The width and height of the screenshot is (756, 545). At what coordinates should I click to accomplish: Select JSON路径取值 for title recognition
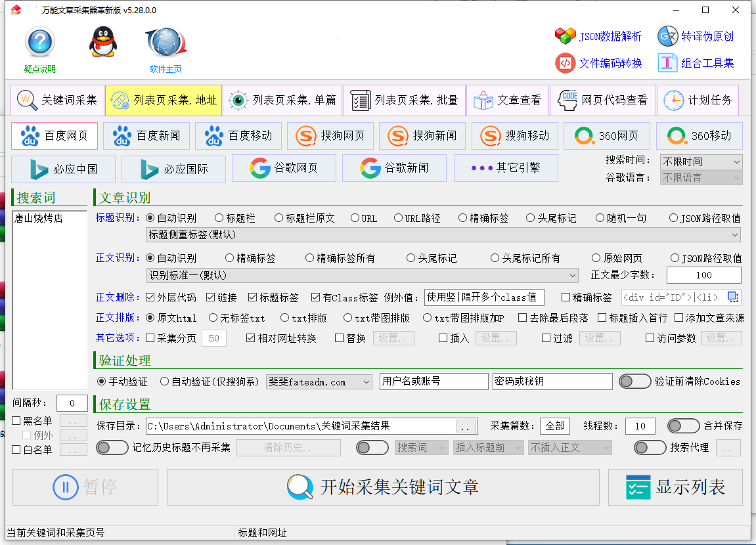tap(705, 218)
